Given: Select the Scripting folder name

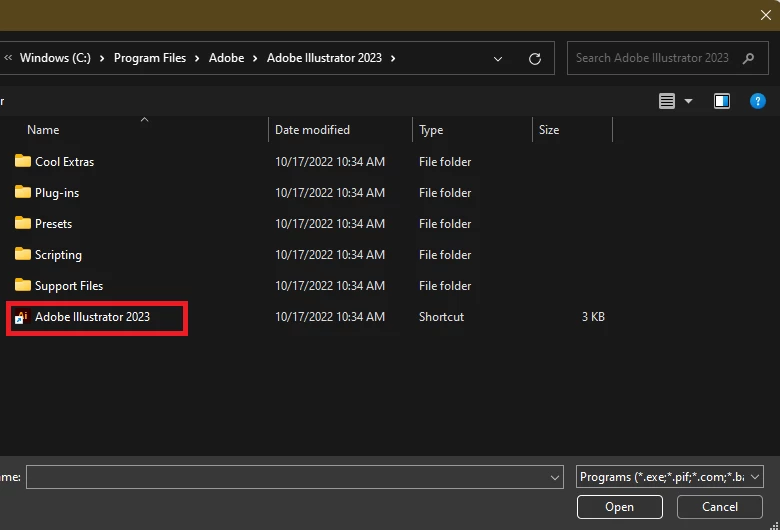Looking at the screenshot, I should (x=58, y=255).
